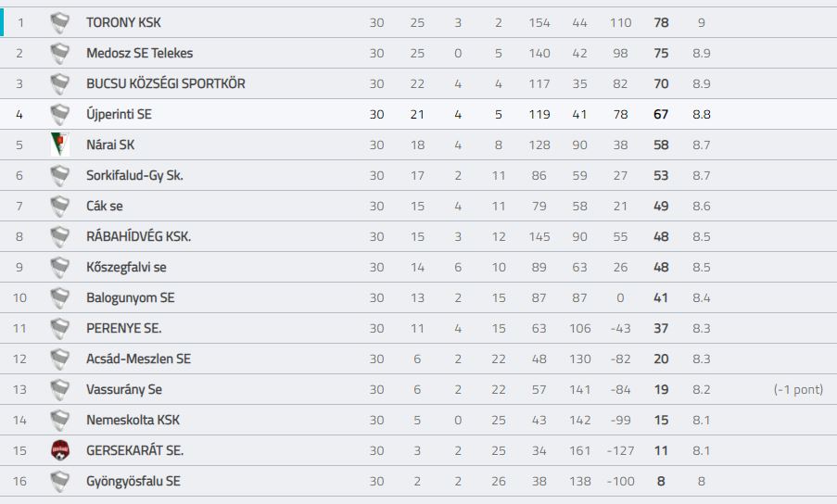This screenshot has height=504, width=837.
Task: Open RÁBAHÍDVÉG KSK. team page
Action: (138, 236)
